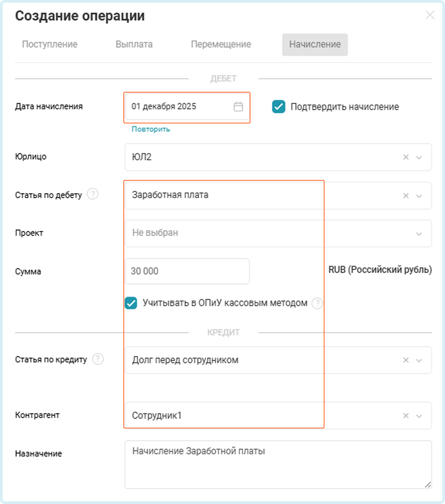This screenshot has height=504, width=445.
Task: Open the calendar icon in date field
Action: click(x=238, y=107)
